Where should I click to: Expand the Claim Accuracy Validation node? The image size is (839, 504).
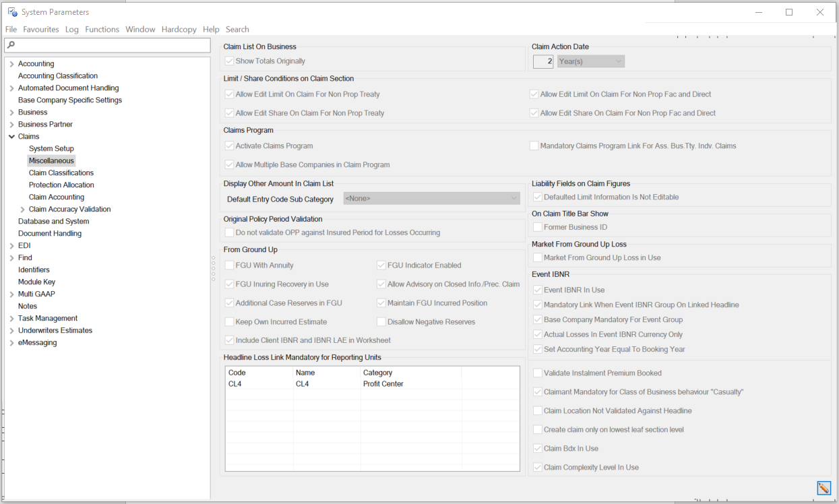click(21, 209)
